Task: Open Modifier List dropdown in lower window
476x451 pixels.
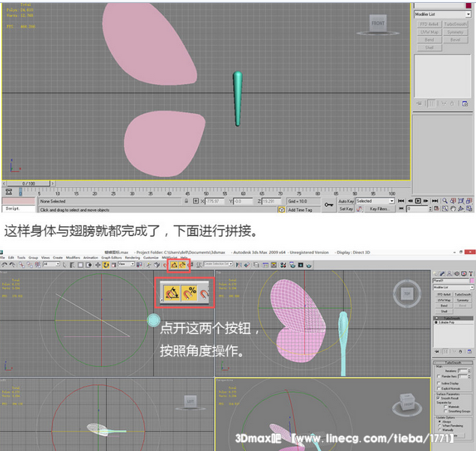Action: click(454, 287)
